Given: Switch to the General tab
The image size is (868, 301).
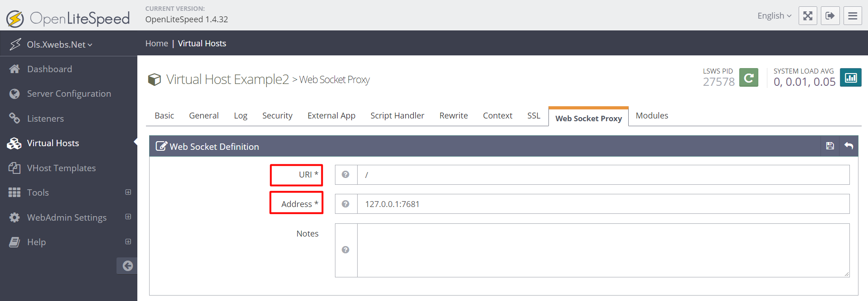Looking at the screenshot, I should click(x=204, y=116).
